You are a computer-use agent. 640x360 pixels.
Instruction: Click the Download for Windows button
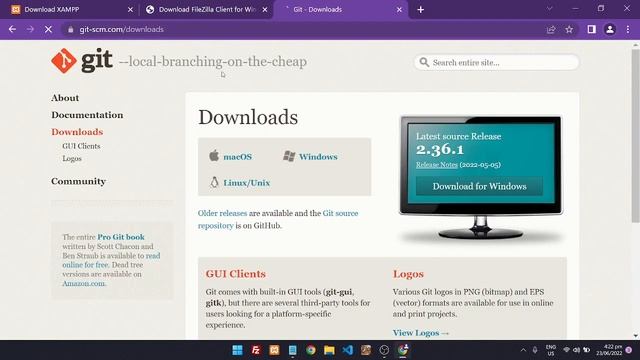[479, 186]
